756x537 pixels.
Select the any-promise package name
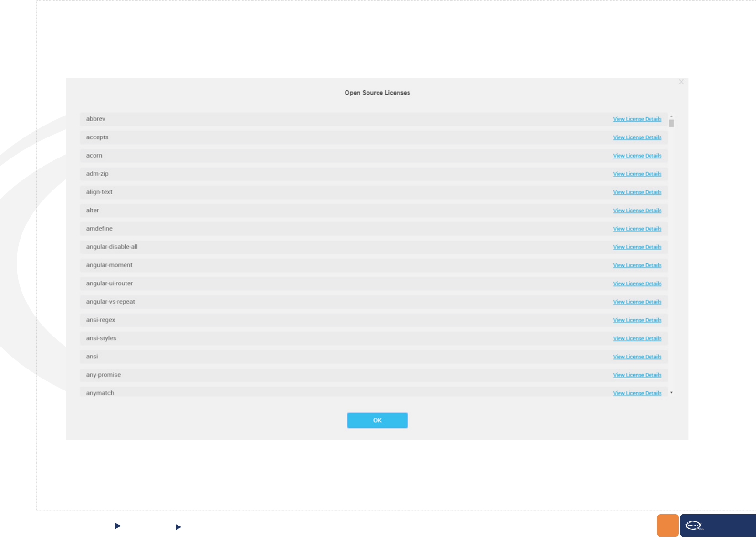click(x=103, y=375)
